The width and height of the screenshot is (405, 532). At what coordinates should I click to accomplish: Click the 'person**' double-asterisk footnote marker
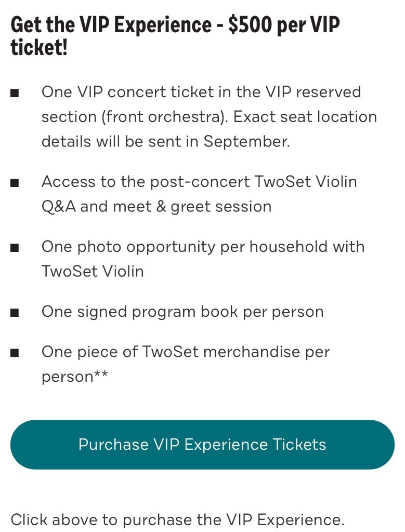pyautogui.click(x=101, y=375)
